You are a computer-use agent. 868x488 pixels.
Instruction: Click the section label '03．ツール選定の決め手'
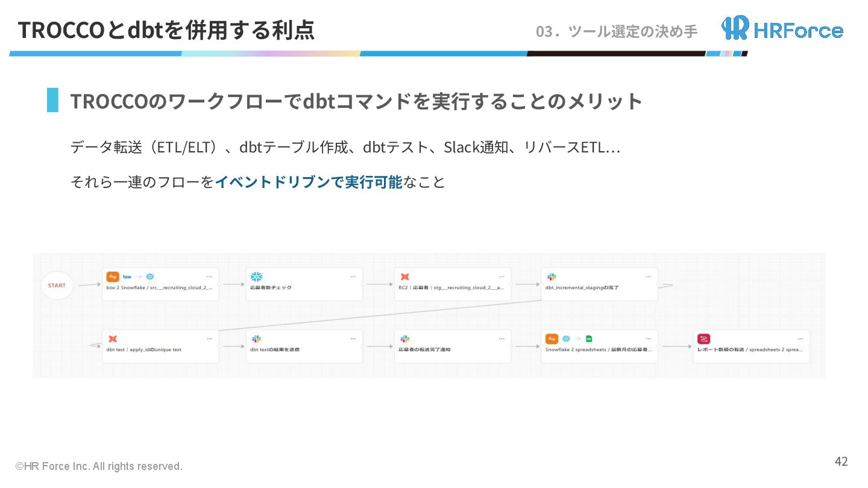pos(617,31)
